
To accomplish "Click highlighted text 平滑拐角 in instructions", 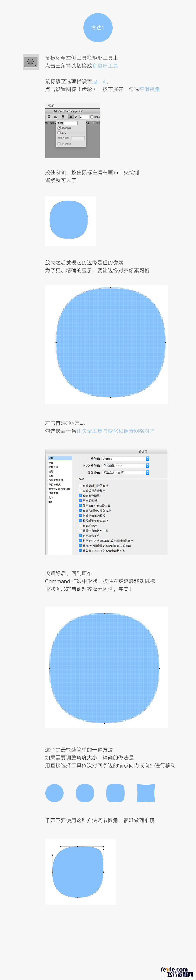I will pos(150,90).
